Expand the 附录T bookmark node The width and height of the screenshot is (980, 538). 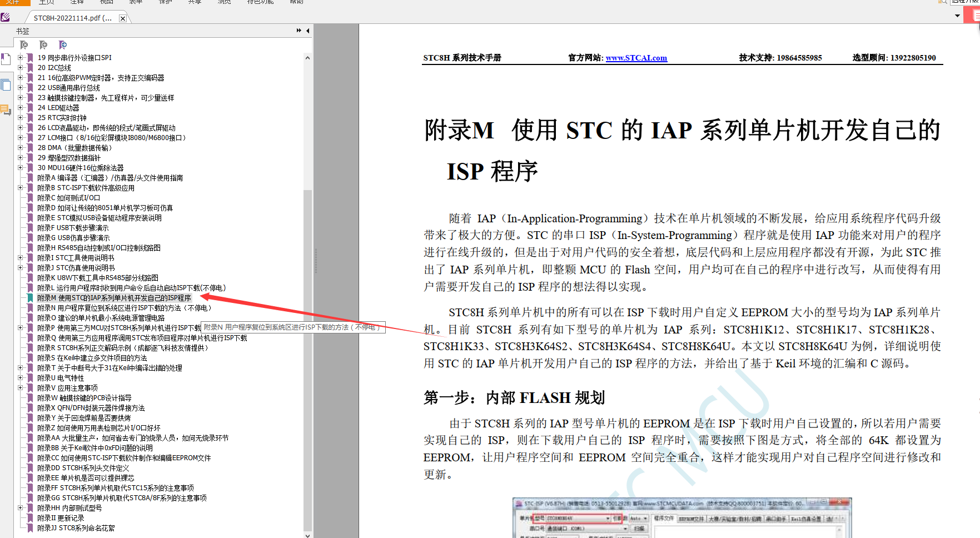point(21,368)
